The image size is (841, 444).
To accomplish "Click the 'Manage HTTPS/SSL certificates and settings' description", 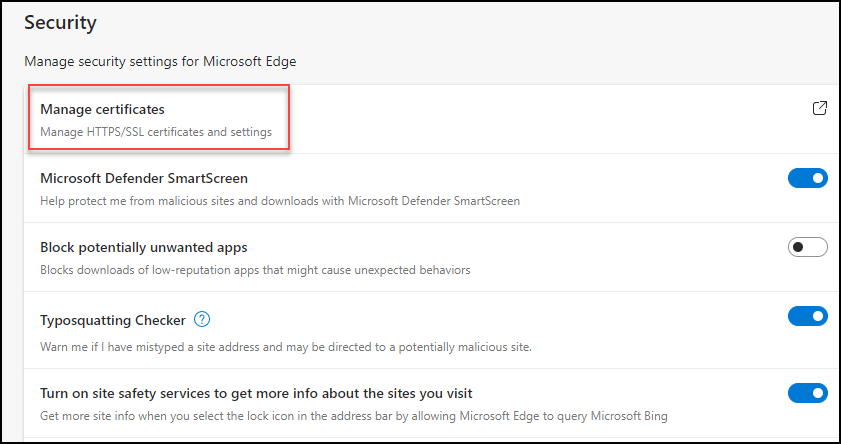I will tap(155, 131).
